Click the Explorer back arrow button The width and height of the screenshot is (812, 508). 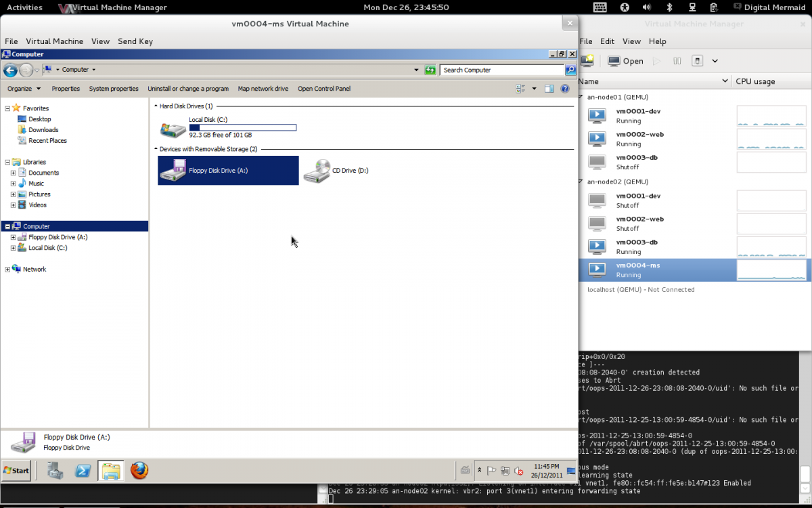(x=10, y=70)
